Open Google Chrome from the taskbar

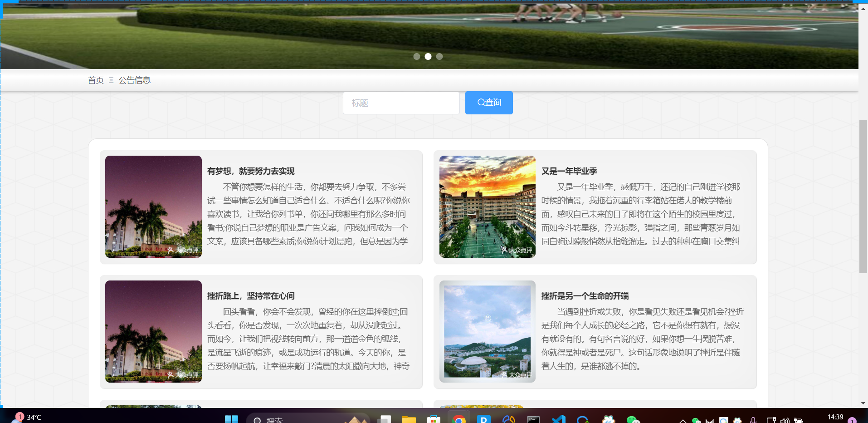(459, 419)
